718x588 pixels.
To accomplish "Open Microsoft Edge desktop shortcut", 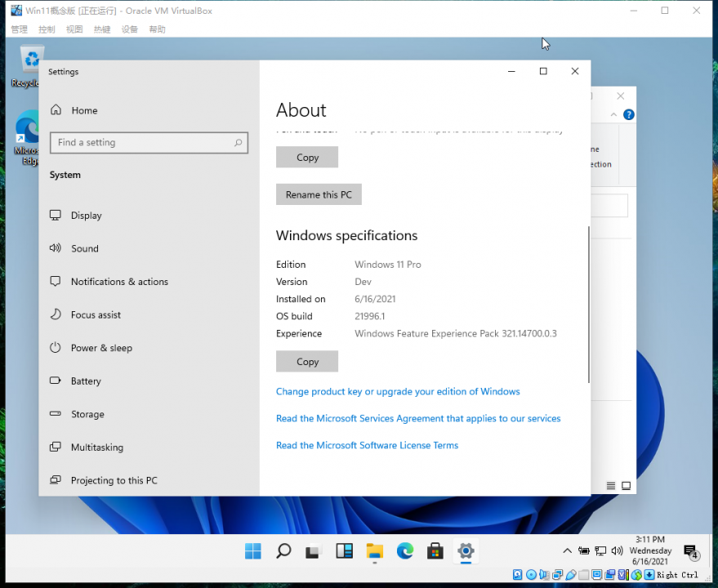I will 29,137.
